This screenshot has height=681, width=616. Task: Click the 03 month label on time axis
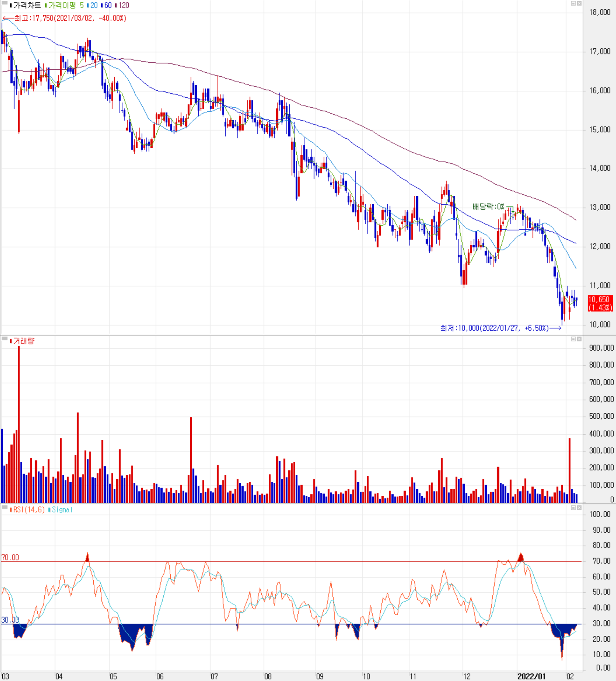pos(5,676)
